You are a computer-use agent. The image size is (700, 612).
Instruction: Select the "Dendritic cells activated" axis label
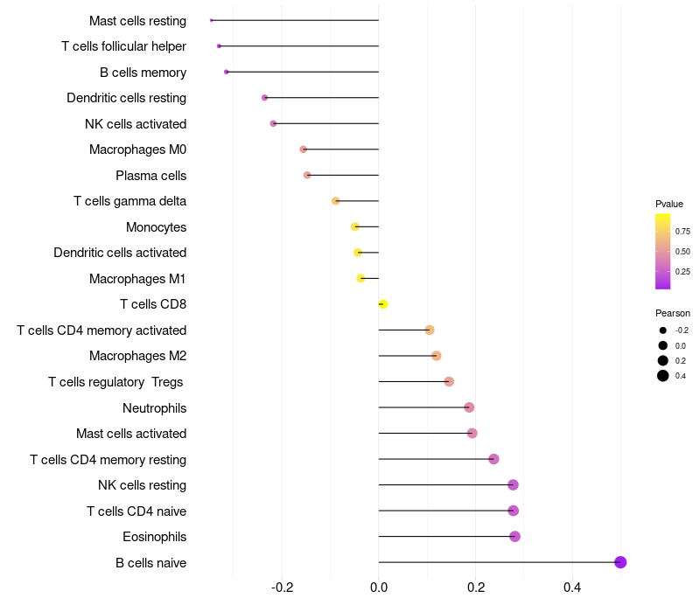120,253
